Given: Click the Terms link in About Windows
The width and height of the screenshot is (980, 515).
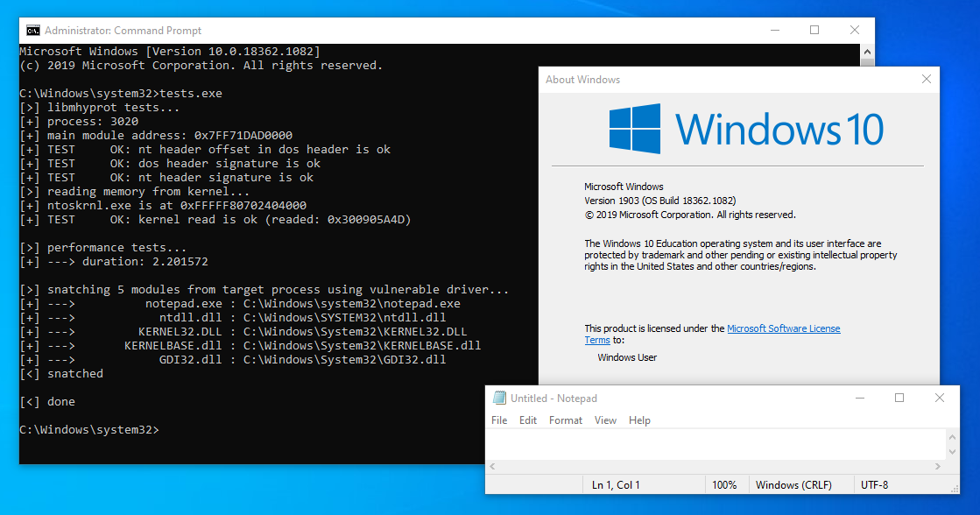Looking at the screenshot, I should tap(597, 340).
